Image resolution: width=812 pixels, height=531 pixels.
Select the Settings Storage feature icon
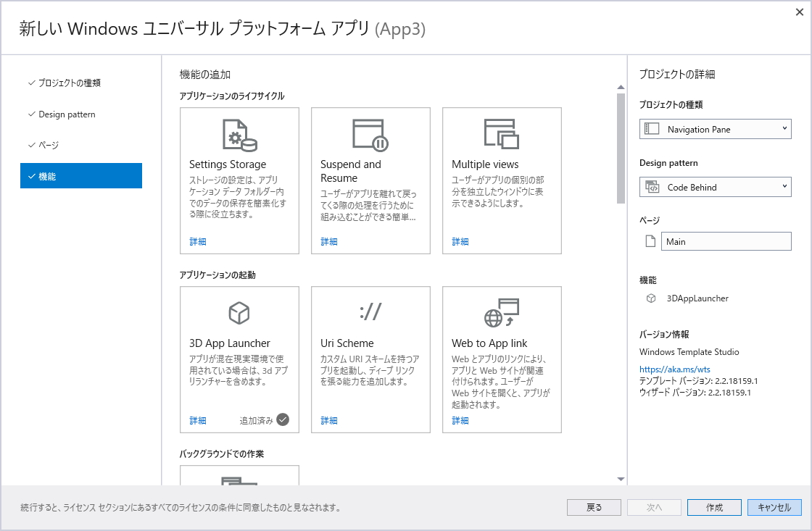(239, 134)
